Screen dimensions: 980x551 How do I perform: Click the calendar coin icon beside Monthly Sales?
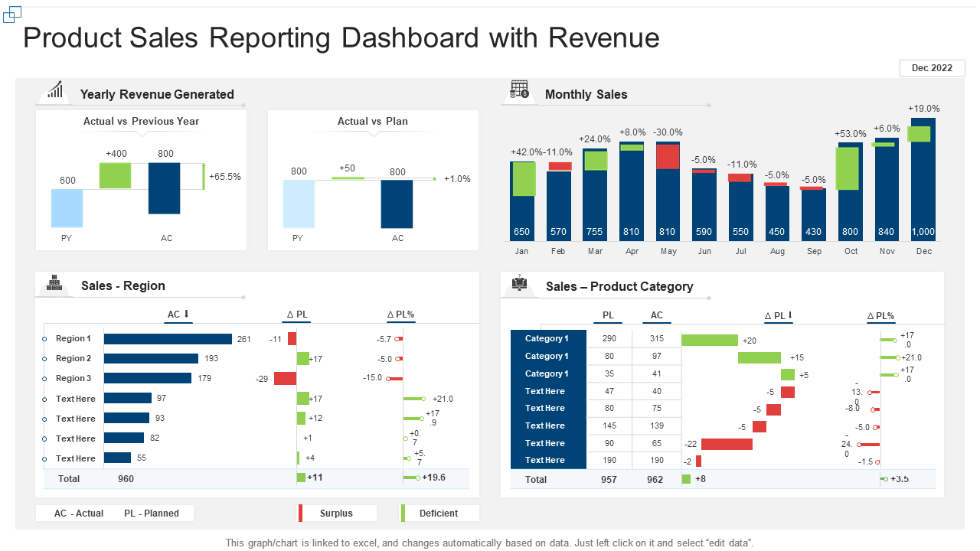(x=519, y=90)
